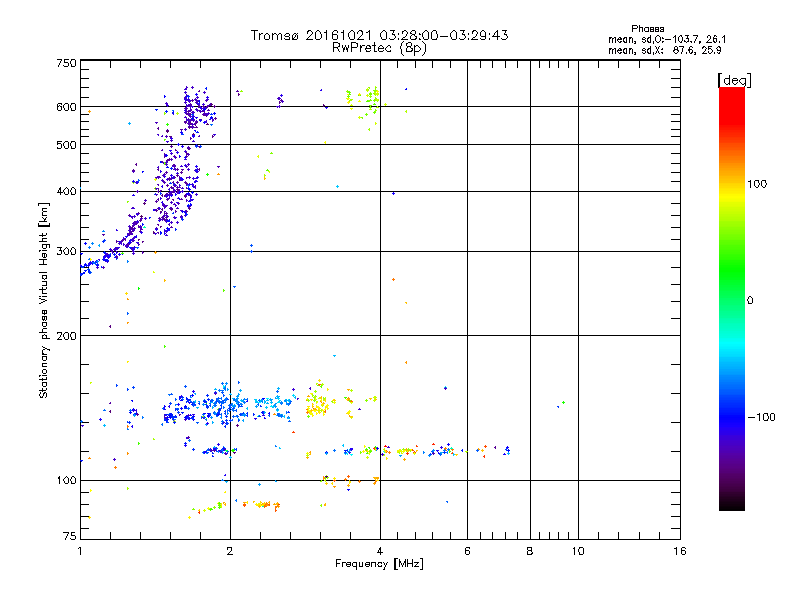Click the x-axis label '8'

[530, 551]
